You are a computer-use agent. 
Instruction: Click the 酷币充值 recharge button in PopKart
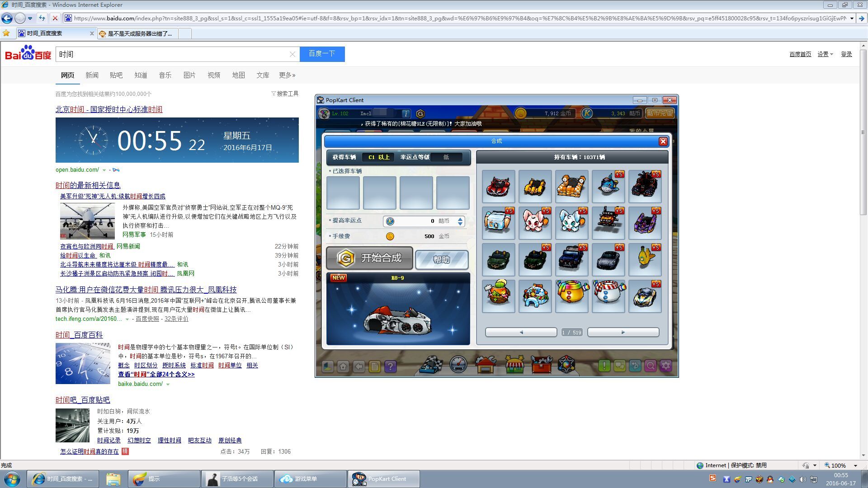[x=660, y=113]
